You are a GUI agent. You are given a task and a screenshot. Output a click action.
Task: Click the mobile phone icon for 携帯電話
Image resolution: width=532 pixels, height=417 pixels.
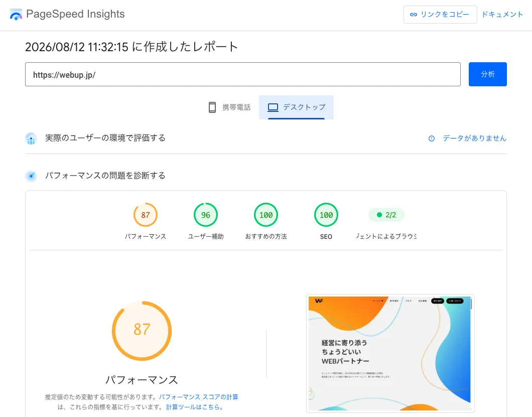pos(212,107)
